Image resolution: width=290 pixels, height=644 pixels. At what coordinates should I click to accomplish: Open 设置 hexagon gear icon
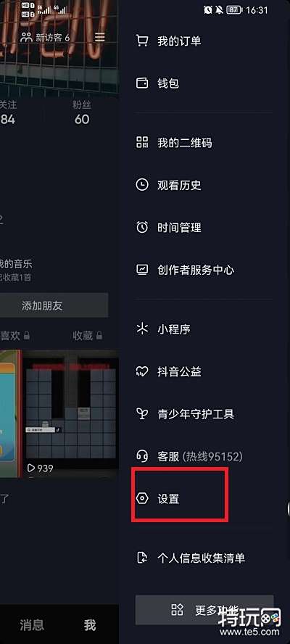pyautogui.click(x=141, y=499)
